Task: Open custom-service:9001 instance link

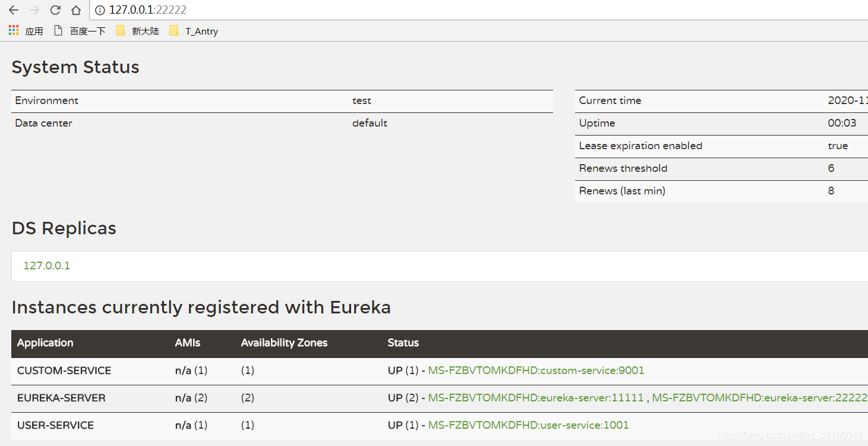Action: click(x=536, y=370)
